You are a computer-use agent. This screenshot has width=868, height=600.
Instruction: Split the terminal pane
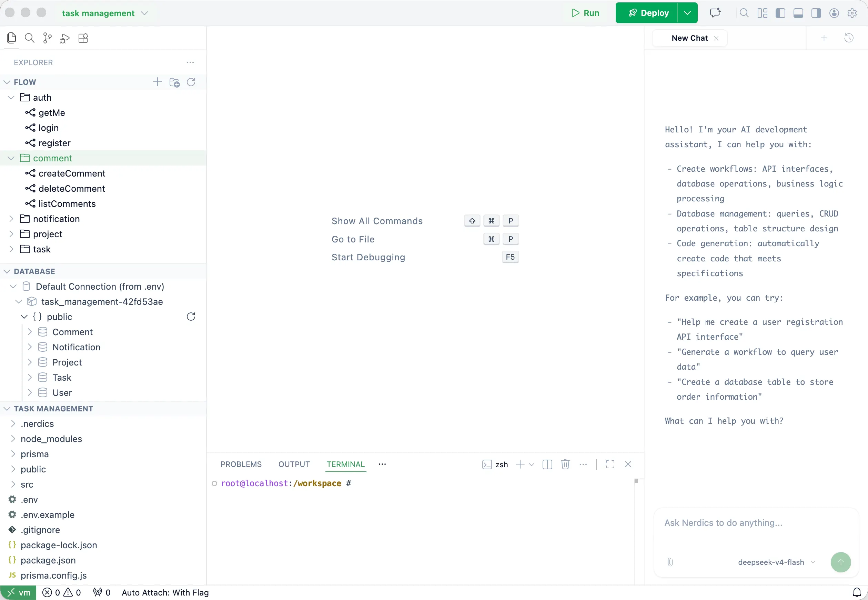(x=547, y=464)
